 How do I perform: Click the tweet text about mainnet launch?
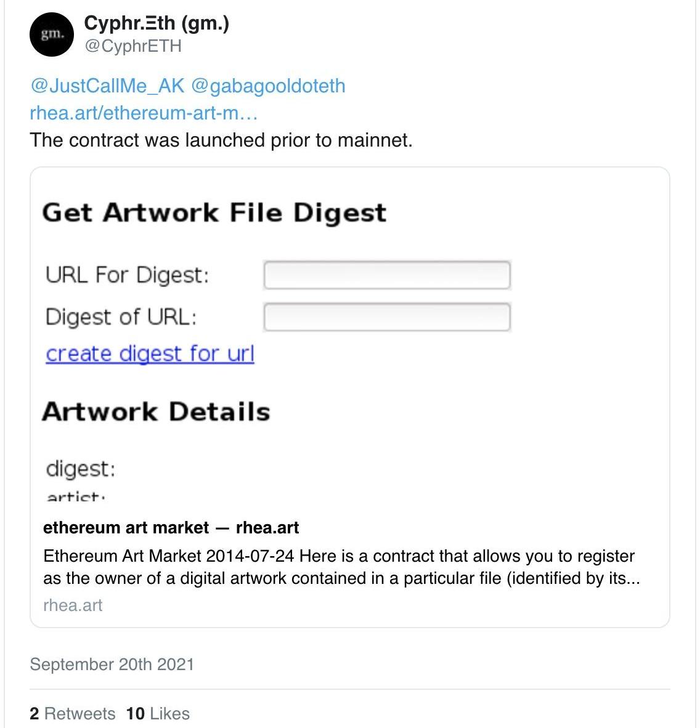coord(221,140)
